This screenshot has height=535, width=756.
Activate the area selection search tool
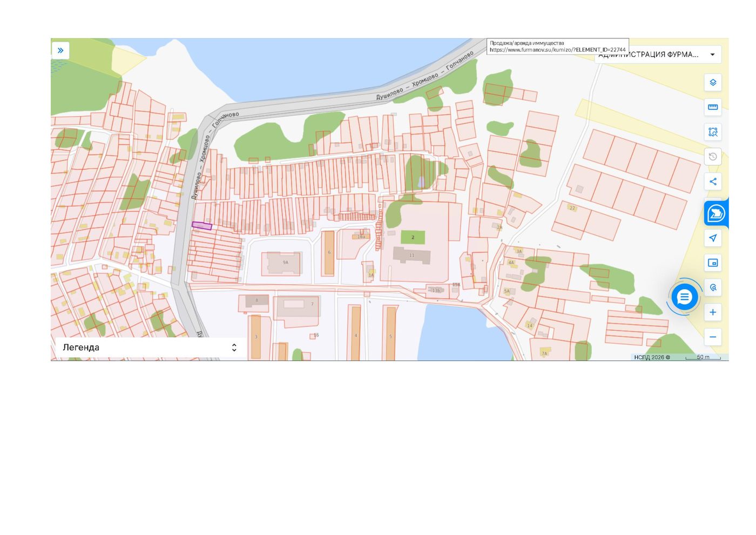[713, 132]
